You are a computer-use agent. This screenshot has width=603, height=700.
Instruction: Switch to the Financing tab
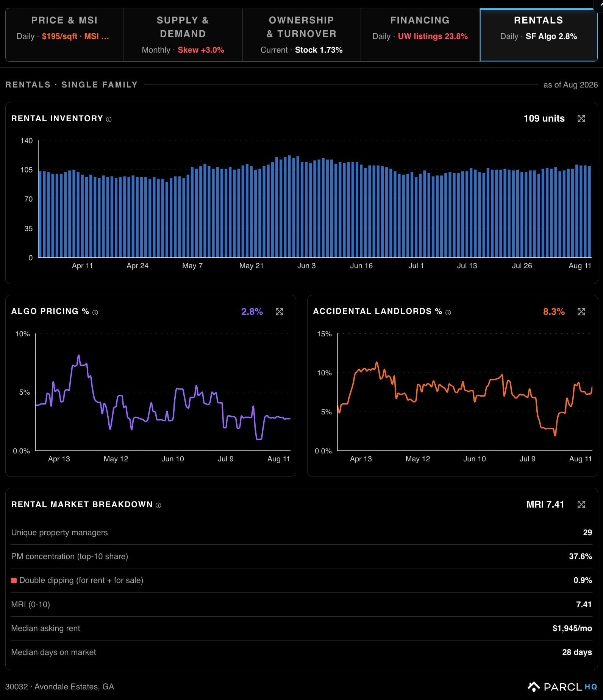coord(420,35)
